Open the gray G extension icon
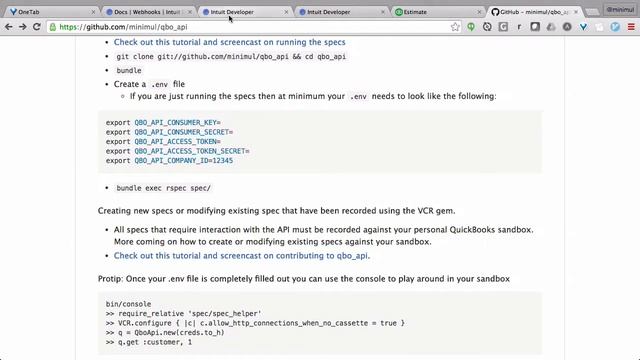Viewport: 640px width, 360px height. (503, 27)
